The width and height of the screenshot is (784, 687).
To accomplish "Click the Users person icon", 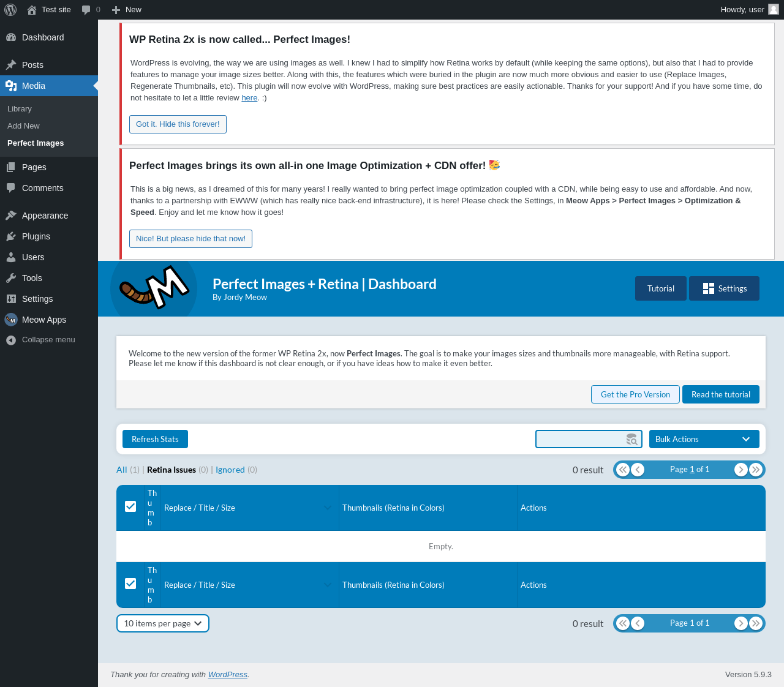I will click(x=11, y=257).
